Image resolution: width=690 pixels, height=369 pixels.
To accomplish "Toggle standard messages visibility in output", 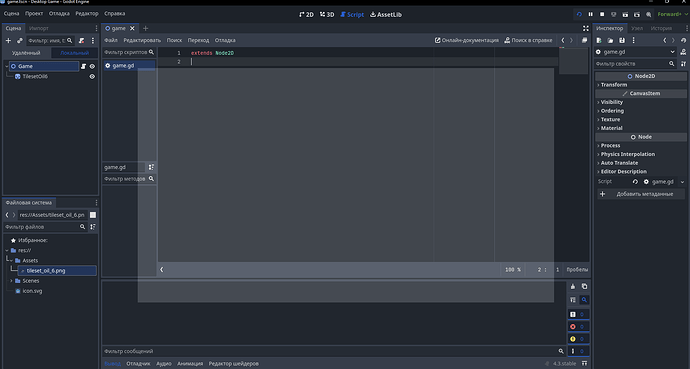I will [578, 314].
